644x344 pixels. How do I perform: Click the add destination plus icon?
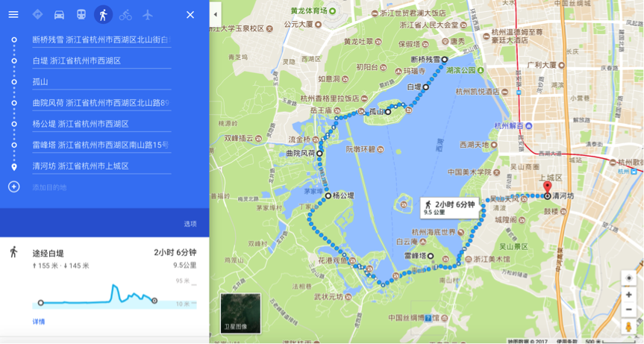[14, 187]
